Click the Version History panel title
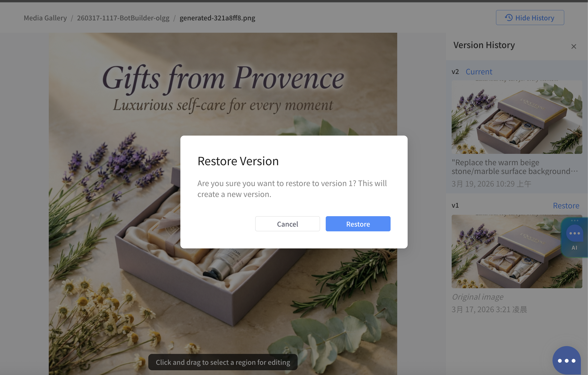 pos(484,45)
